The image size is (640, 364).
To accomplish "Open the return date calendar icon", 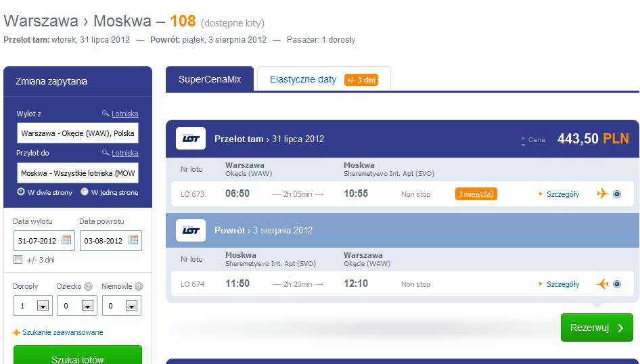I will click(133, 240).
